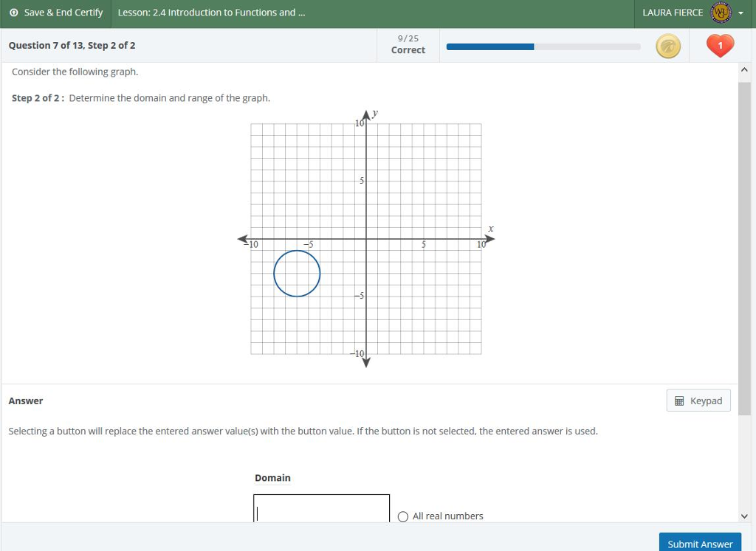The width and height of the screenshot is (756, 551).
Task: Click the gold coin reward icon
Action: (667, 46)
